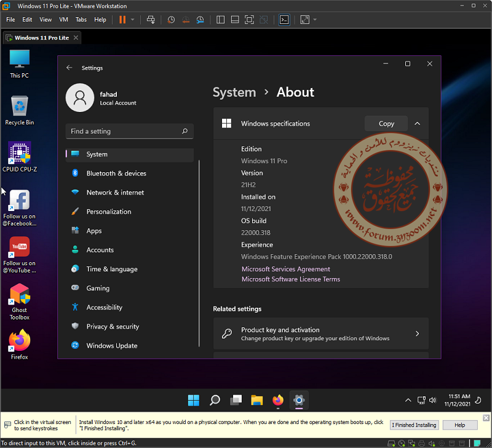Open the Tabs menu
Viewport: 492px width, 448px height.
point(81,20)
